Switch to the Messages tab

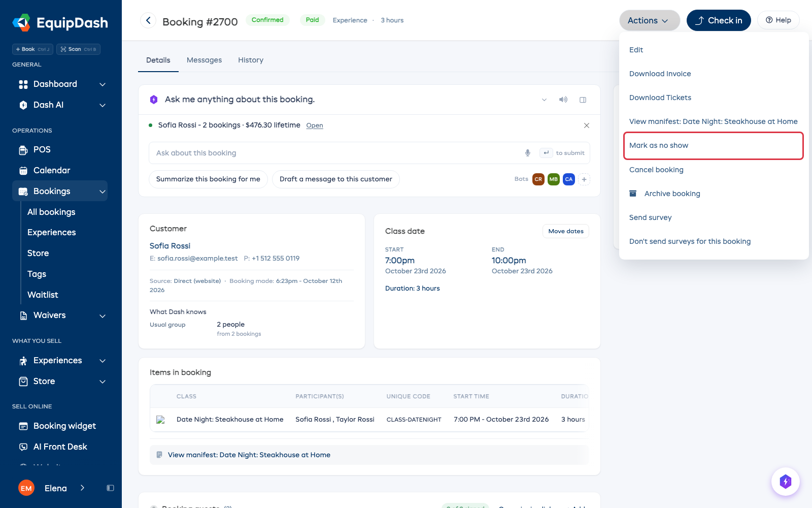coord(204,60)
